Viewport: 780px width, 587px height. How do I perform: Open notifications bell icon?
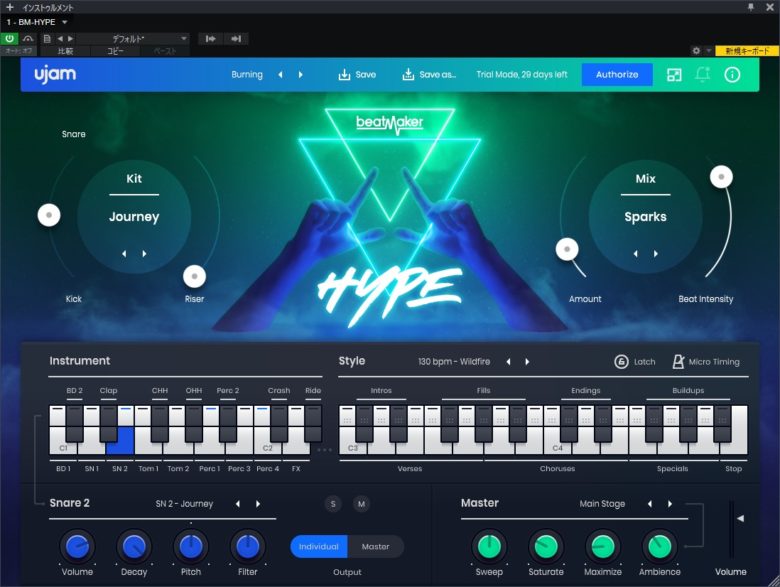(x=702, y=75)
